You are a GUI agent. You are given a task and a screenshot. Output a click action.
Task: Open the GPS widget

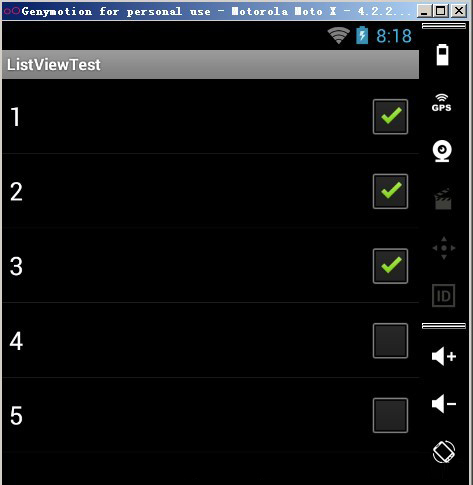442,103
